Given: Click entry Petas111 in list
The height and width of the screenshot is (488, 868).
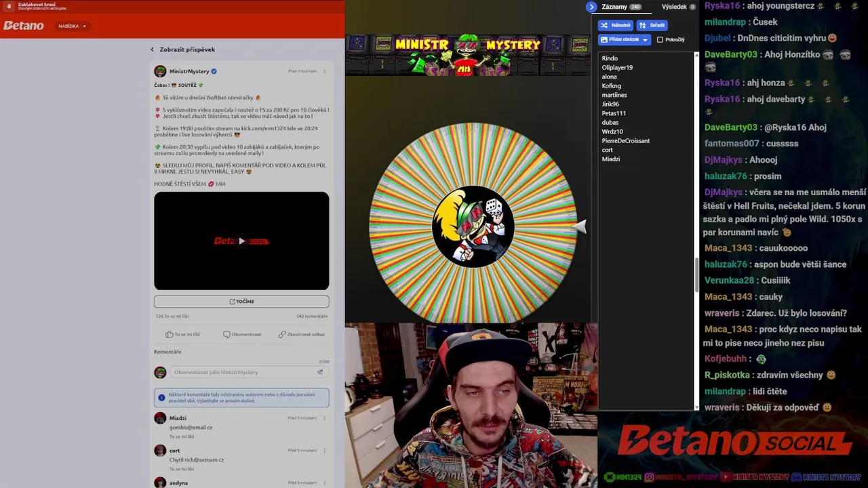Looking at the screenshot, I should 614,113.
